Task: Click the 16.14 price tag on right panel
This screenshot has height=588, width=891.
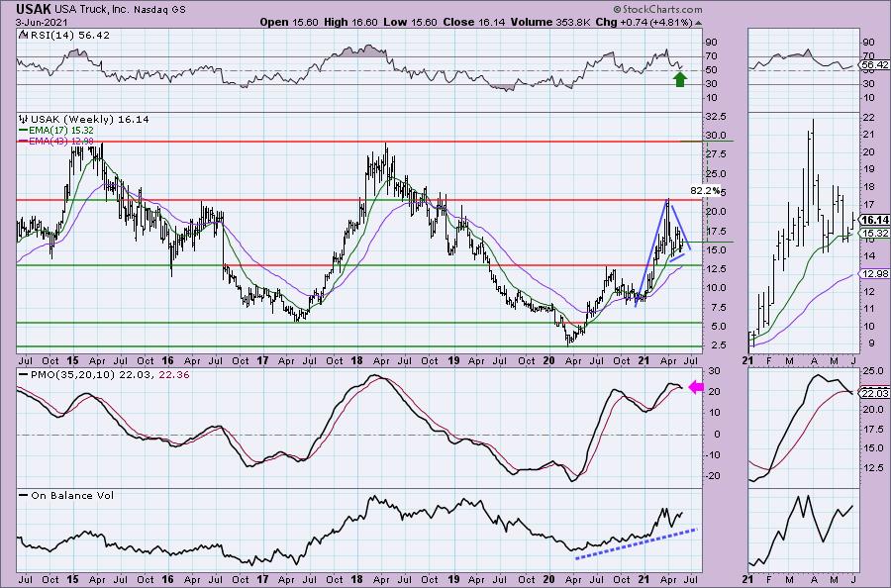Action: click(875, 220)
